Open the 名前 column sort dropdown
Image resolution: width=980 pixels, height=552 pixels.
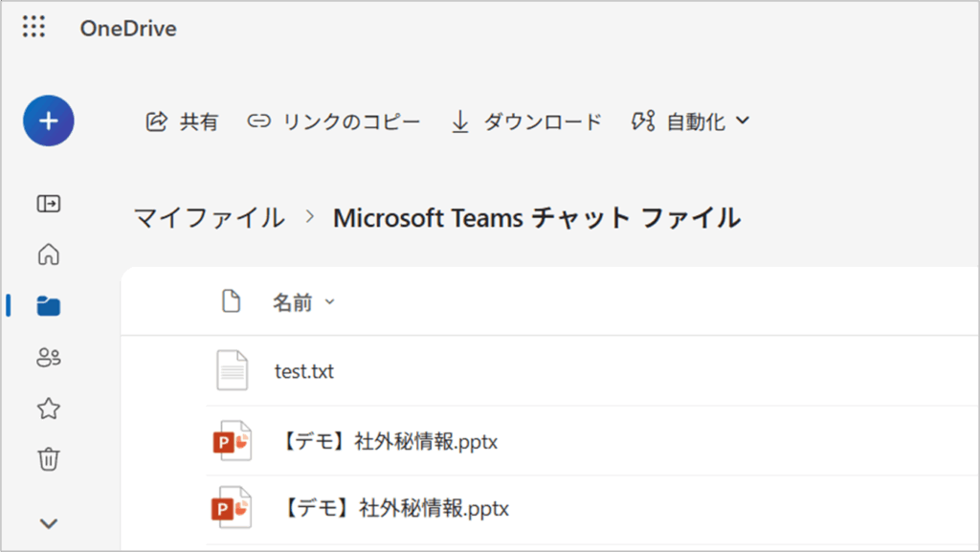[x=303, y=302]
